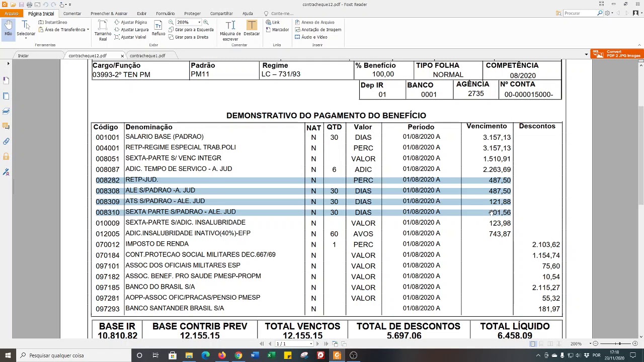
Task: Click Girar para a Direita
Action: [189, 37]
